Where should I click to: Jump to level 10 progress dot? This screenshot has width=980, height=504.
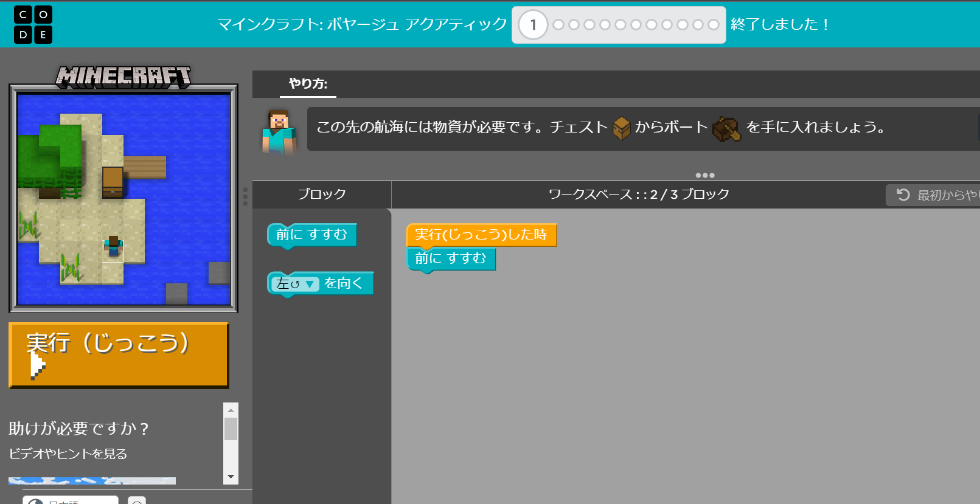pos(683,25)
